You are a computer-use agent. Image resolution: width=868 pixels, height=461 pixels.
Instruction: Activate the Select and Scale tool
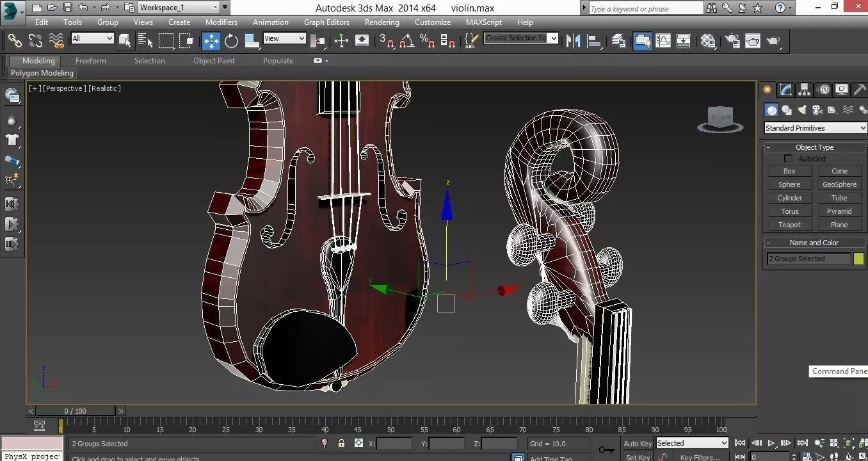[252, 41]
